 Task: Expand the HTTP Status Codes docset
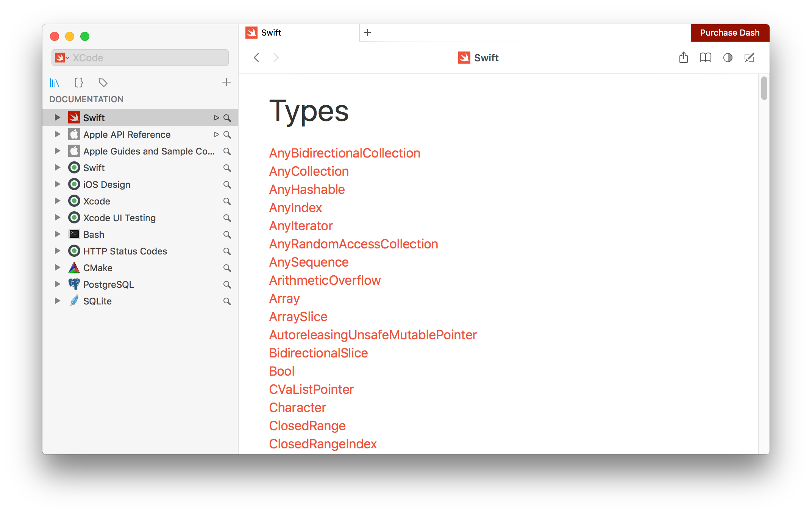click(57, 251)
